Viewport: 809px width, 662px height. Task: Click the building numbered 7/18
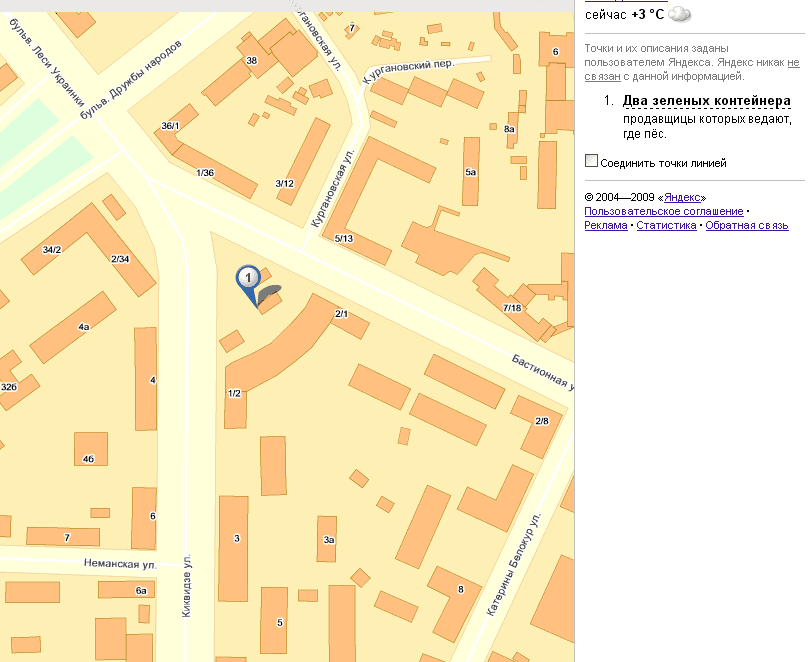(x=513, y=306)
